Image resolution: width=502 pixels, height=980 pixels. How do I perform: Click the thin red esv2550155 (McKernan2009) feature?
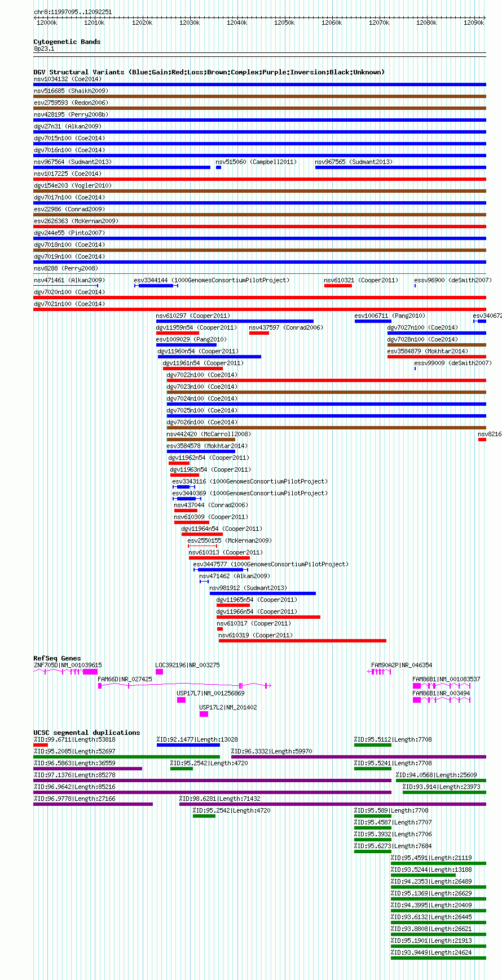click(202, 546)
